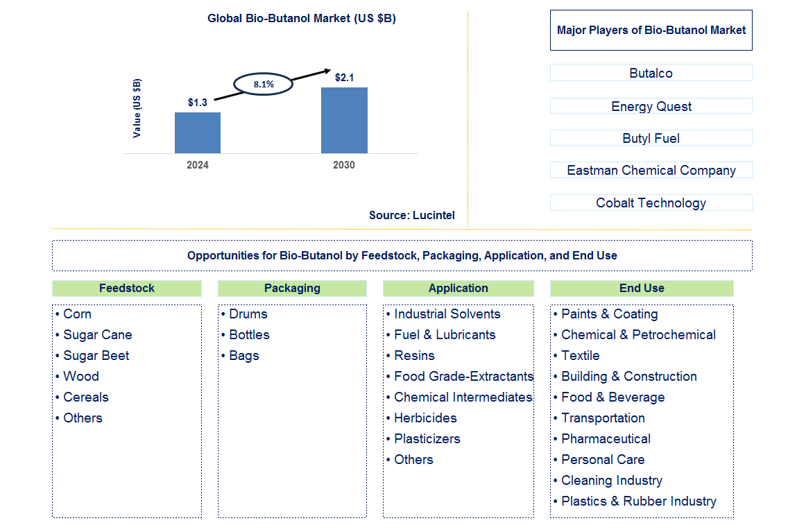Screen dimensions: 797x532
Task: Click the 2024 bar in the chart
Action: tap(198, 132)
